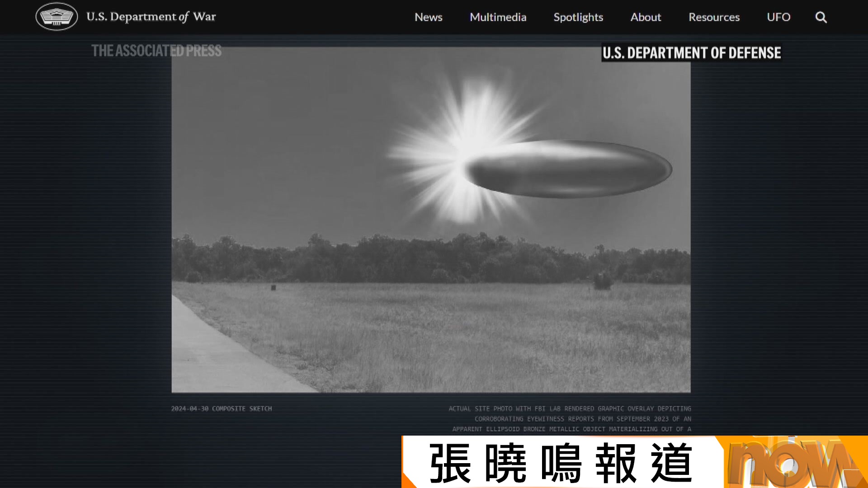Open the News menu item

(x=428, y=17)
